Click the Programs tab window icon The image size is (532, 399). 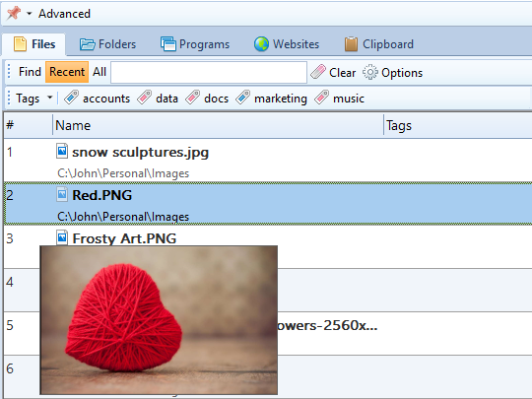168,44
